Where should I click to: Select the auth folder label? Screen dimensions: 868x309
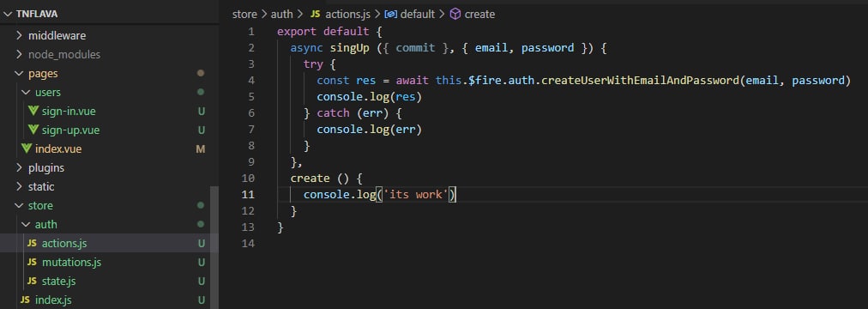pos(46,224)
